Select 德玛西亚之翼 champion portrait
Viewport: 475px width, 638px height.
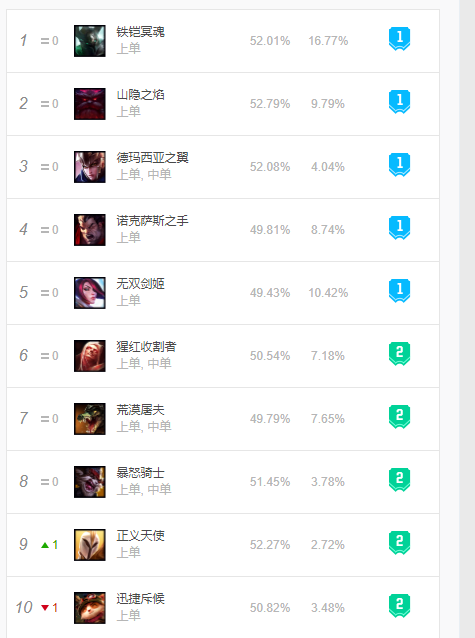[x=90, y=167]
